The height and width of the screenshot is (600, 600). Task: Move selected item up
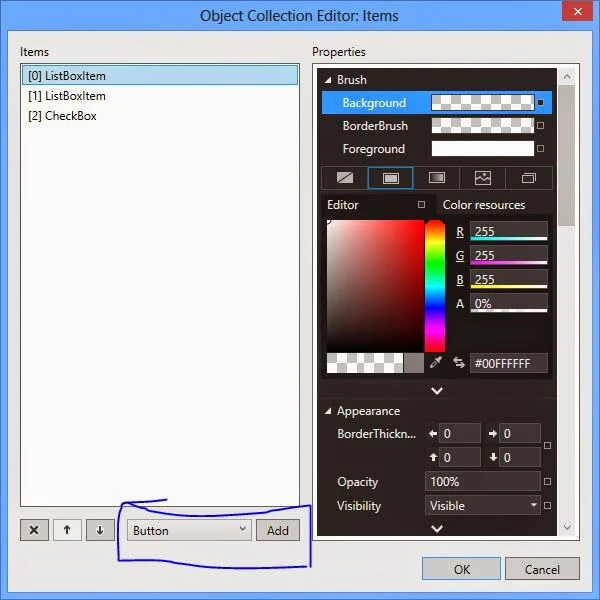tap(67, 530)
